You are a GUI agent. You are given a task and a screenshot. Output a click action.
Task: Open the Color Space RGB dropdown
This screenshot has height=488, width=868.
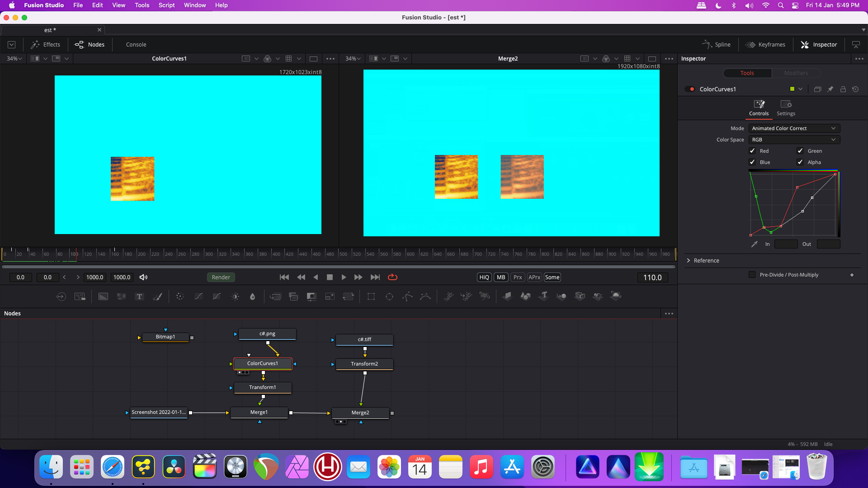click(x=794, y=140)
